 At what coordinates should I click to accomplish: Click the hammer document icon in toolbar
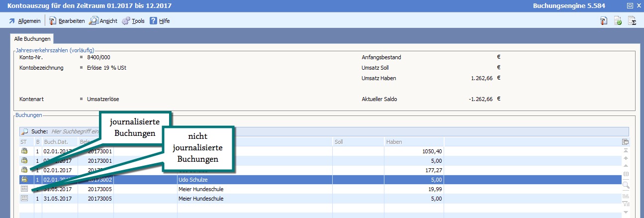tap(604, 21)
